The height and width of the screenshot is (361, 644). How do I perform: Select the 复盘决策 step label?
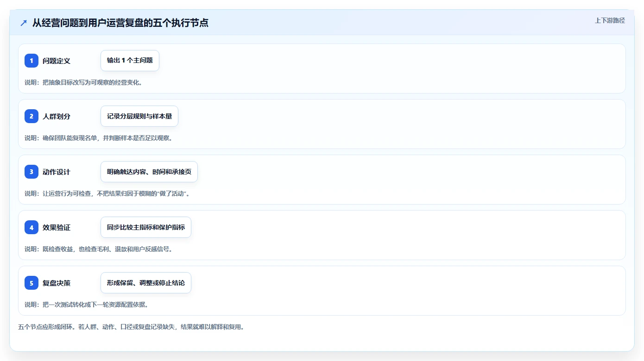57,283
